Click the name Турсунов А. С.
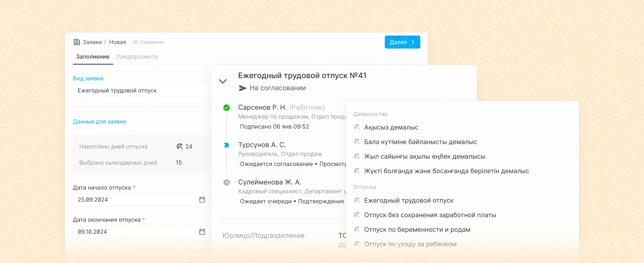 [x=262, y=145]
